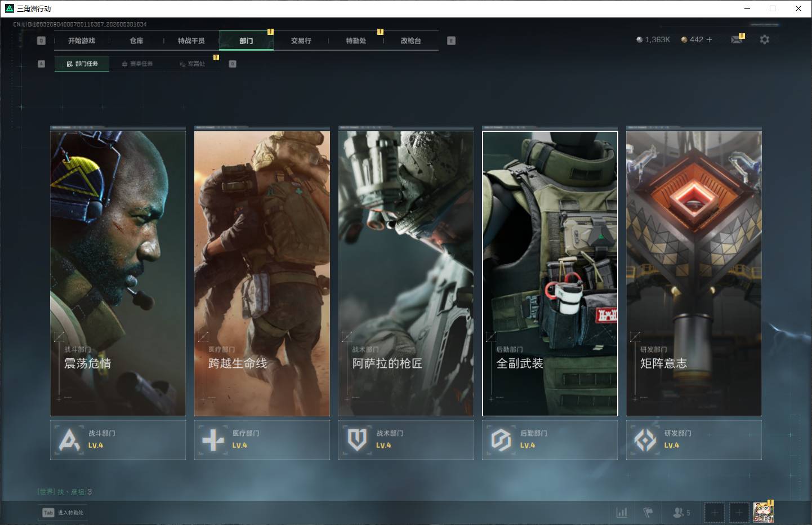Click the flags icon in bottom bar
The height and width of the screenshot is (525, 812).
(648, 513)
